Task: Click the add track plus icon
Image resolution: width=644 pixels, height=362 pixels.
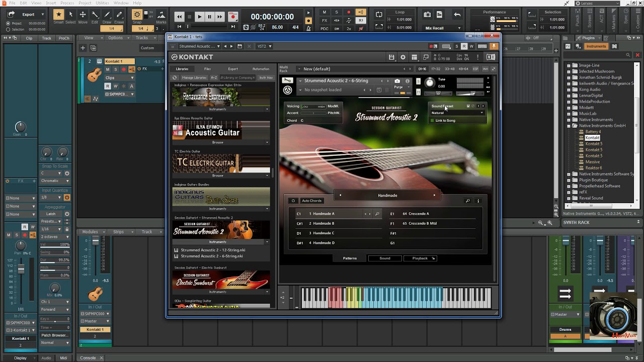Action: coord(83,48)
